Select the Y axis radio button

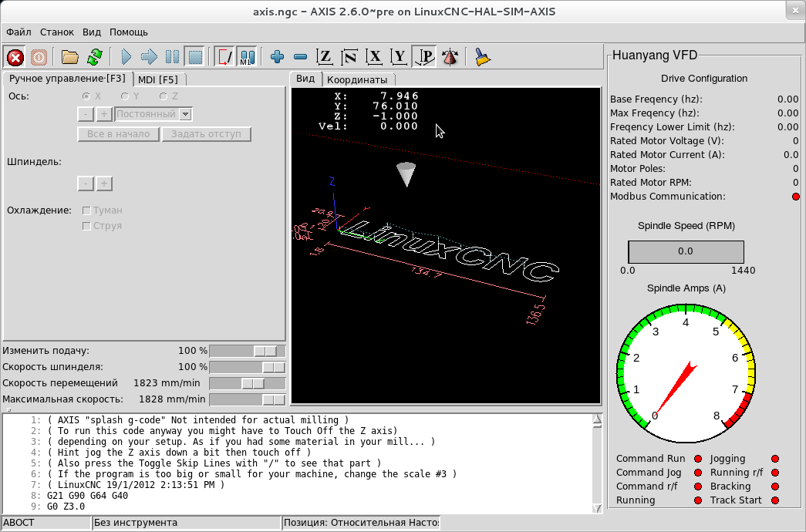tap(125, 96)
